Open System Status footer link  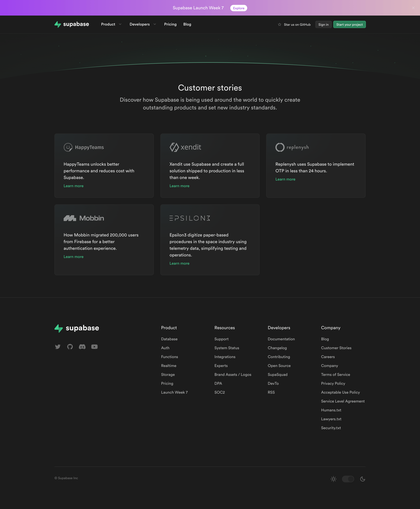[227, 348]
